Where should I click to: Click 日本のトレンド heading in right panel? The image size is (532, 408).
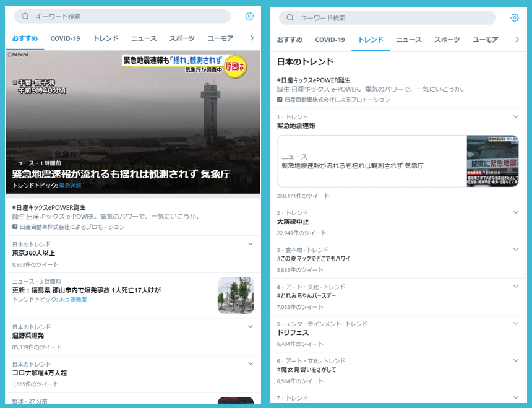point(306,62)
